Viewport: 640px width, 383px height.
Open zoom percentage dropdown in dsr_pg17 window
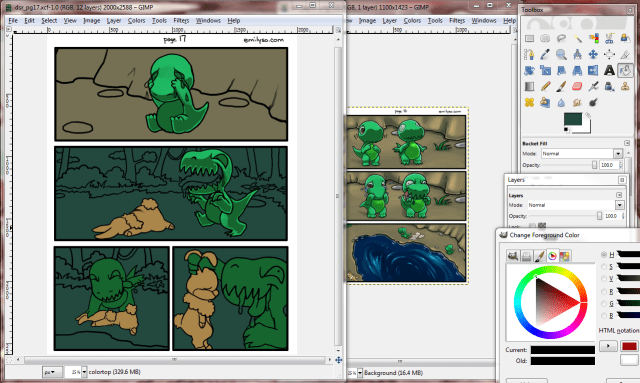click(x=84, y=372)
